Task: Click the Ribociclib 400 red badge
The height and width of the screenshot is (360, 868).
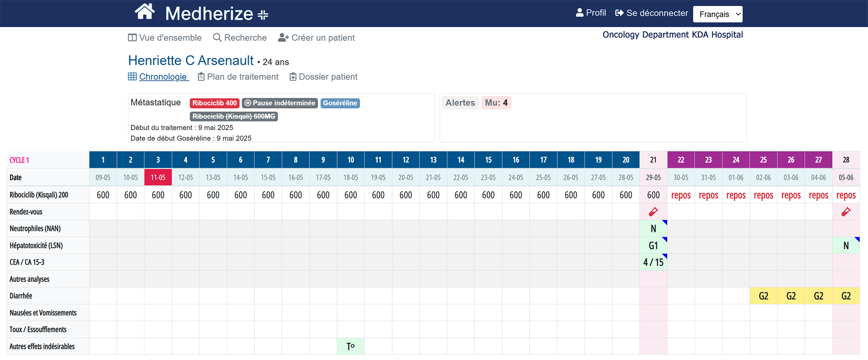Action: pyautogui.click(x=214, y=103)
